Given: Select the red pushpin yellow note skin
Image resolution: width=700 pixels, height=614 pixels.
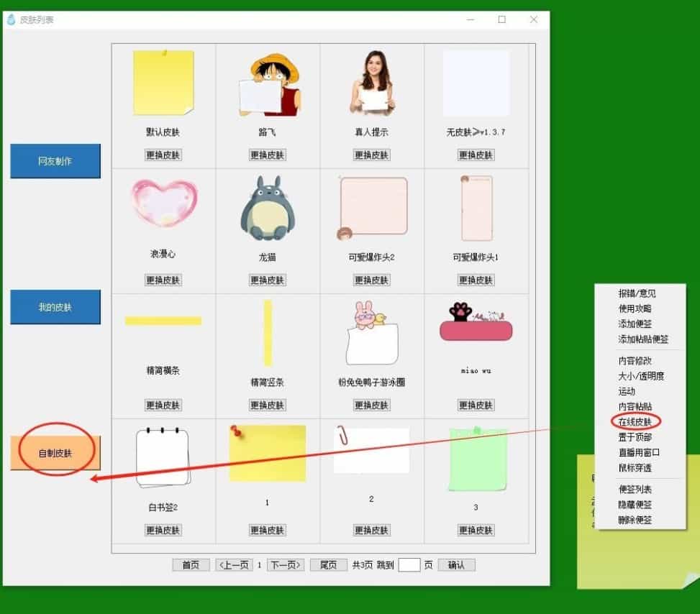Looking at the screenshot, I should click(267, 453).
